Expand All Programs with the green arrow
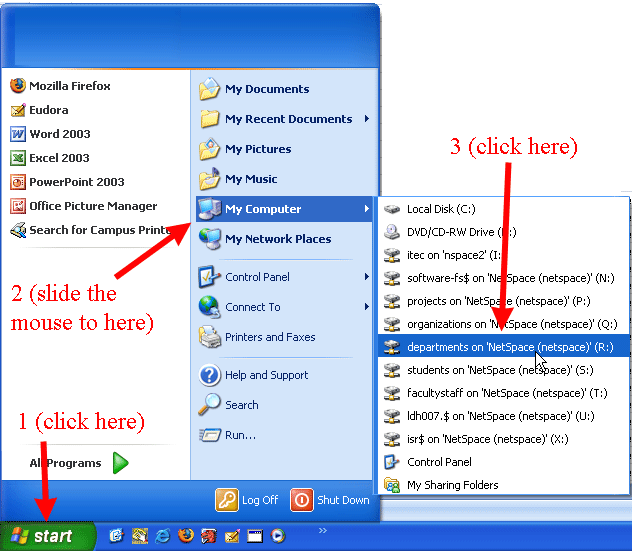The height and width of the screenshot is (551, 632). [x=121, y=463]
